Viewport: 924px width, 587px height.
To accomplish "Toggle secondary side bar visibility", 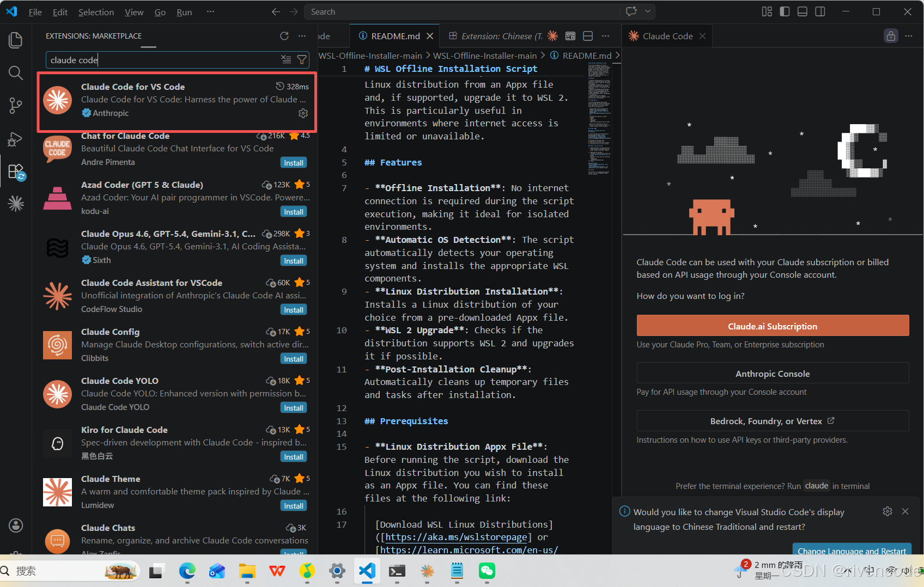I will (820, 11).
